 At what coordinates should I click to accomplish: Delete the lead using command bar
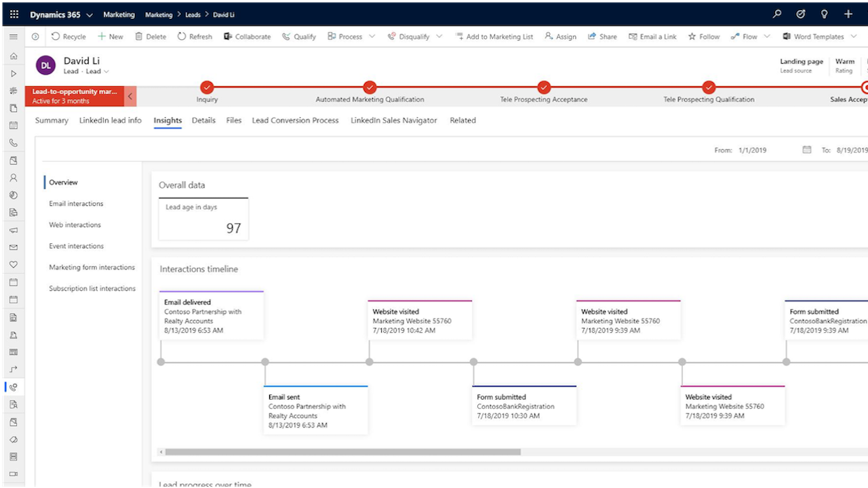click(151, 37)
